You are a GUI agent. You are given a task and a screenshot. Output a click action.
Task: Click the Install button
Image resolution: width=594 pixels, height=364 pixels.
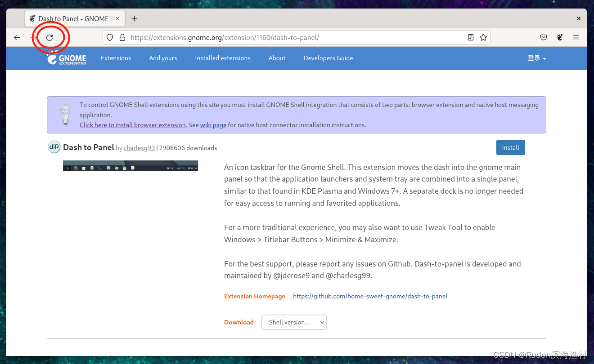tap(510, 147)
